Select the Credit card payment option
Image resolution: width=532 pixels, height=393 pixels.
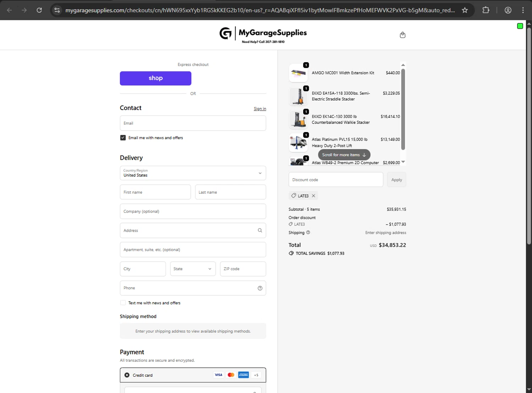[x=127, y=375]
